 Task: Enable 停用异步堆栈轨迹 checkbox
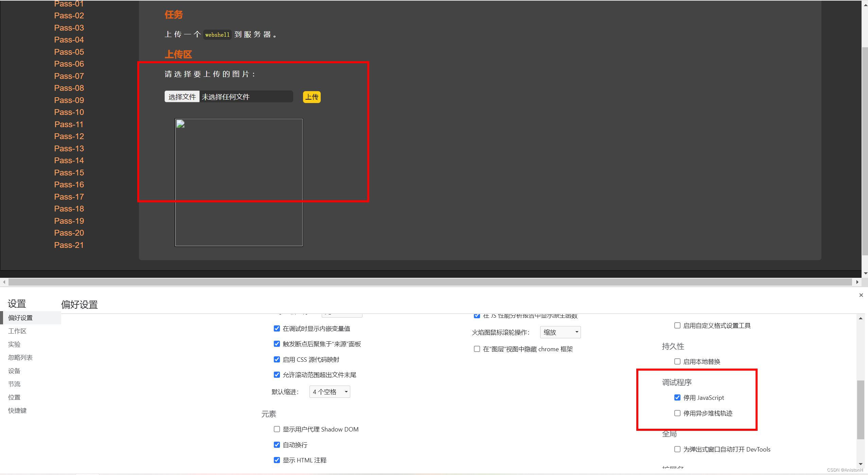(677, 413)
